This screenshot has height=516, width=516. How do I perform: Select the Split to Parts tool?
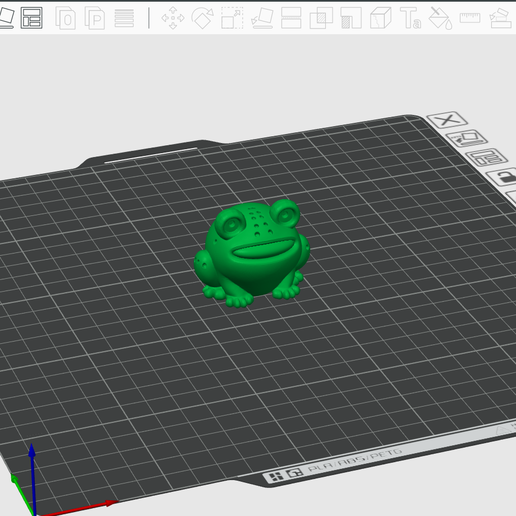pyautogui.click(x=95, y=18)
